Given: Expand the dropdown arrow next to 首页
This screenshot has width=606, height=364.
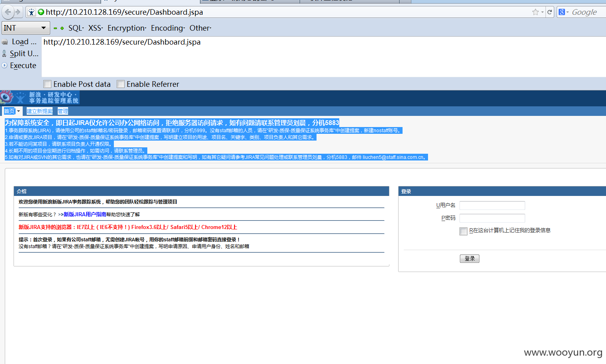Looking at the screenshot, I should [18, 111].
